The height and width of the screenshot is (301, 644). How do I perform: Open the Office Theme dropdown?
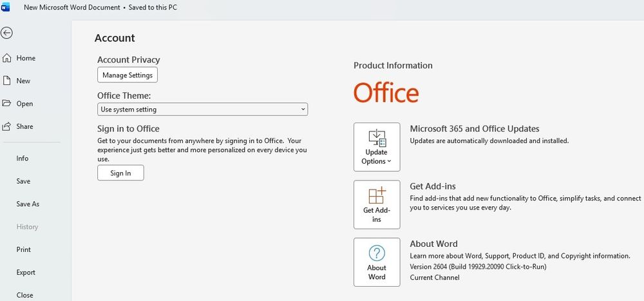coord(202,110)
